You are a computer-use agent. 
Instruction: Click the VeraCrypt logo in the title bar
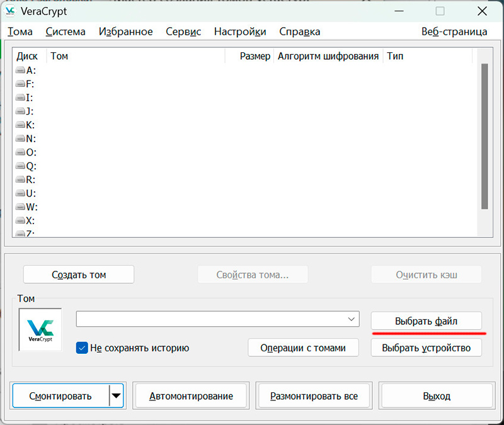coord(11,11)
